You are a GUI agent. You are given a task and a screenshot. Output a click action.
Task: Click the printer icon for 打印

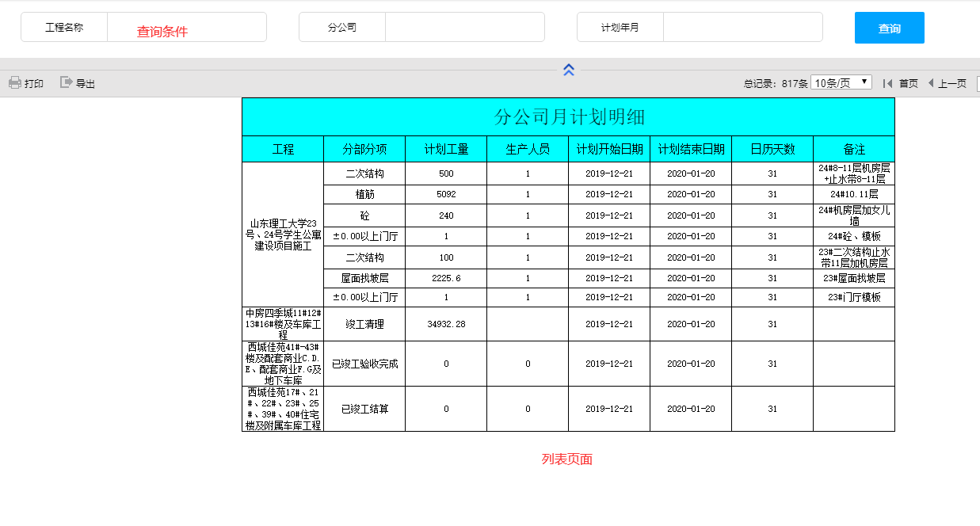(14, 82)
